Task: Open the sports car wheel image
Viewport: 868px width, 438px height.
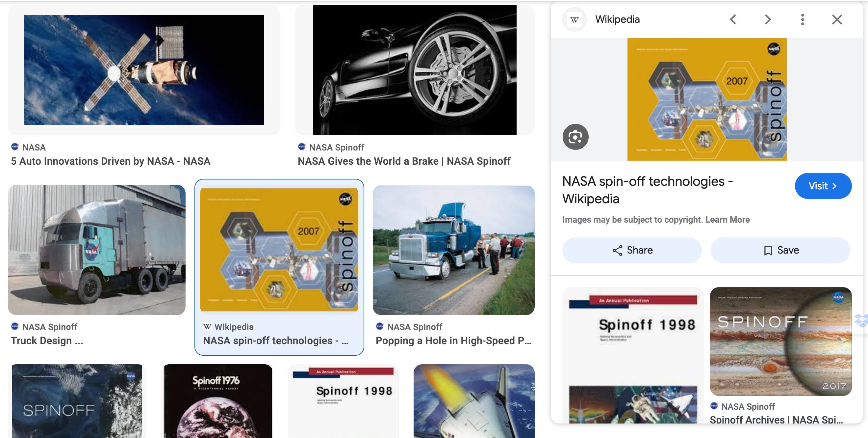Action: point(415,70)
